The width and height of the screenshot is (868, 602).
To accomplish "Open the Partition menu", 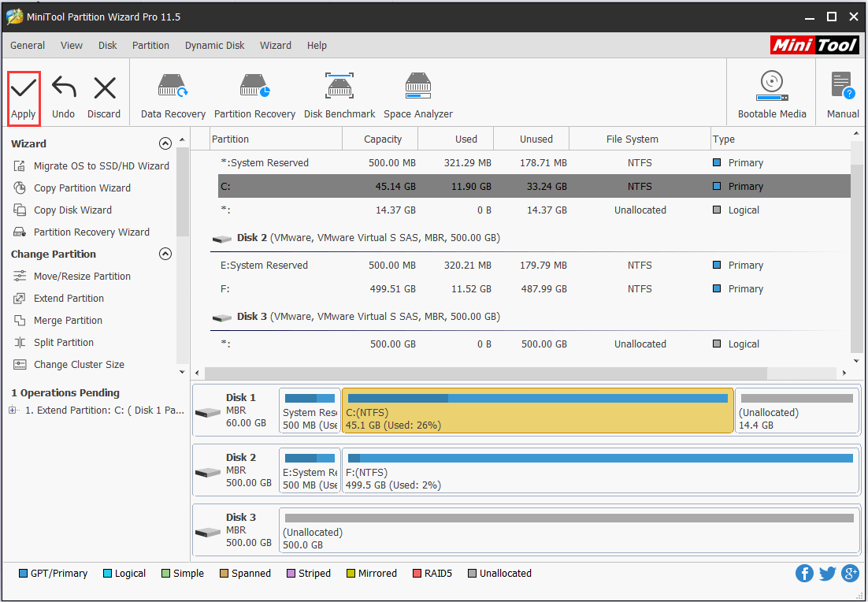I will coord(150,46).
